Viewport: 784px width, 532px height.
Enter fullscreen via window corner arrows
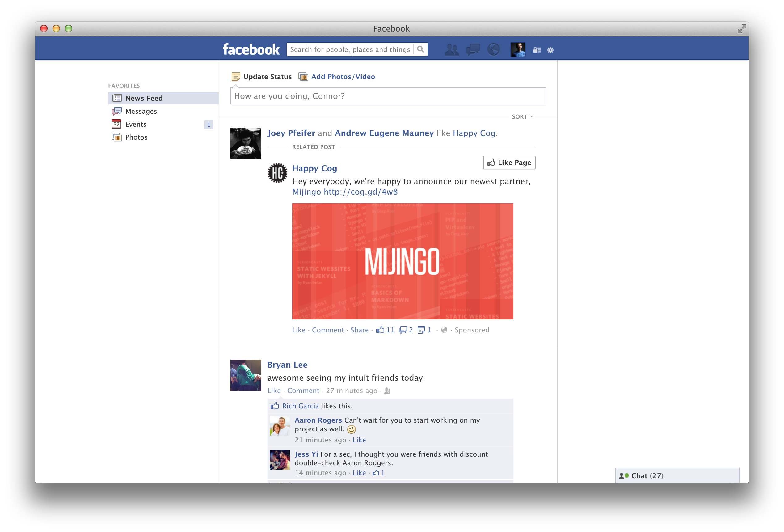click(x=741, y=29)
